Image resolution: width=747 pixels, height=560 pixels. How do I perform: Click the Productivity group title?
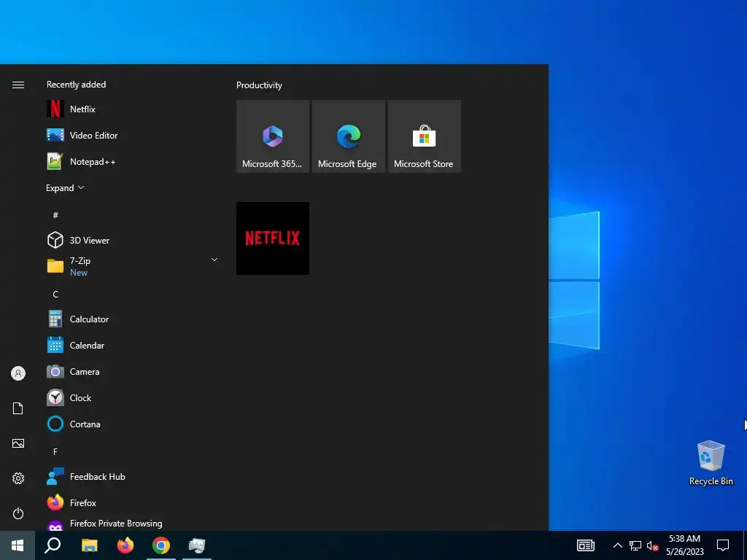coord(259,85)
